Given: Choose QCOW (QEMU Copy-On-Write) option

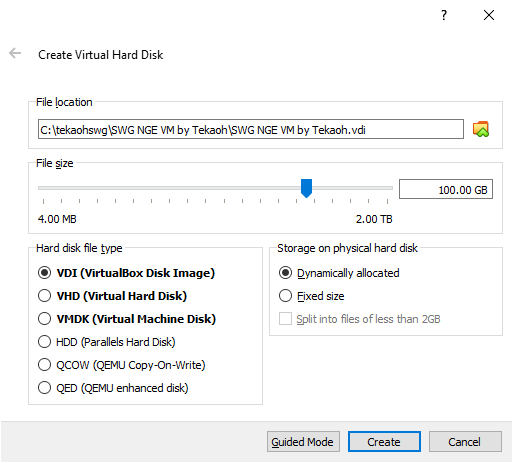Looking at the screenshot, I should click(x=122, y=365).
